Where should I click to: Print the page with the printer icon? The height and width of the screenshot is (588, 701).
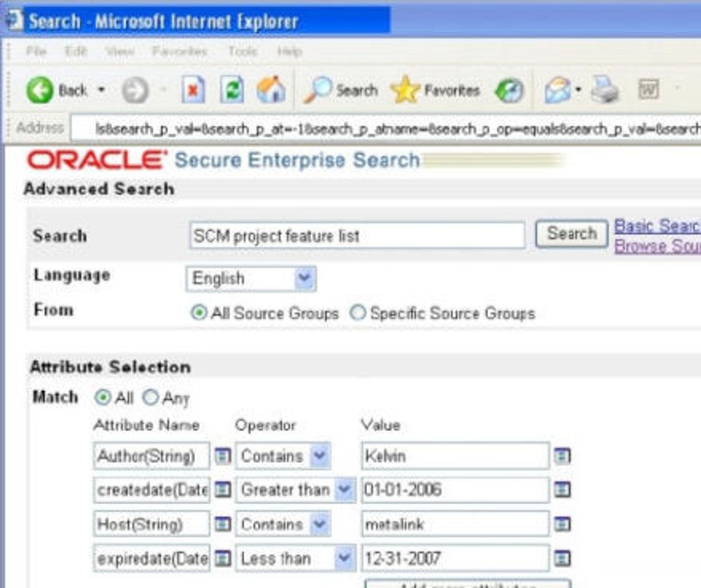[605, 90]
